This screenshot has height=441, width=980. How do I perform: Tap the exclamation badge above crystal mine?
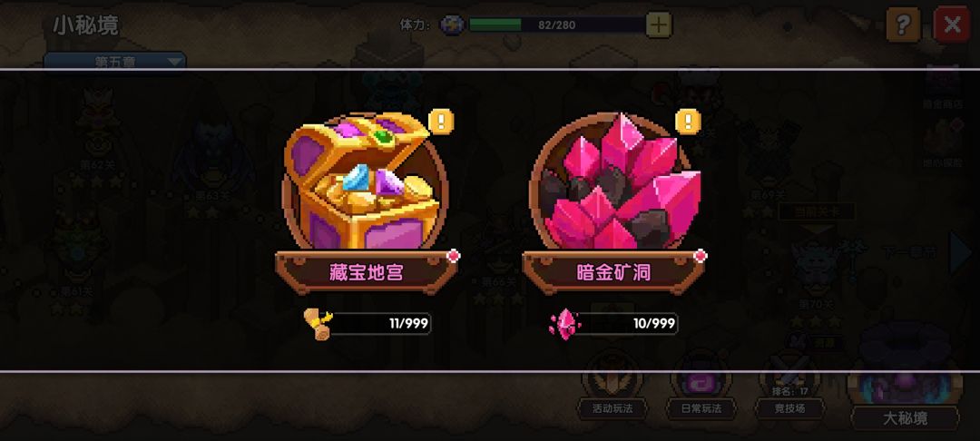click(689, 122)
